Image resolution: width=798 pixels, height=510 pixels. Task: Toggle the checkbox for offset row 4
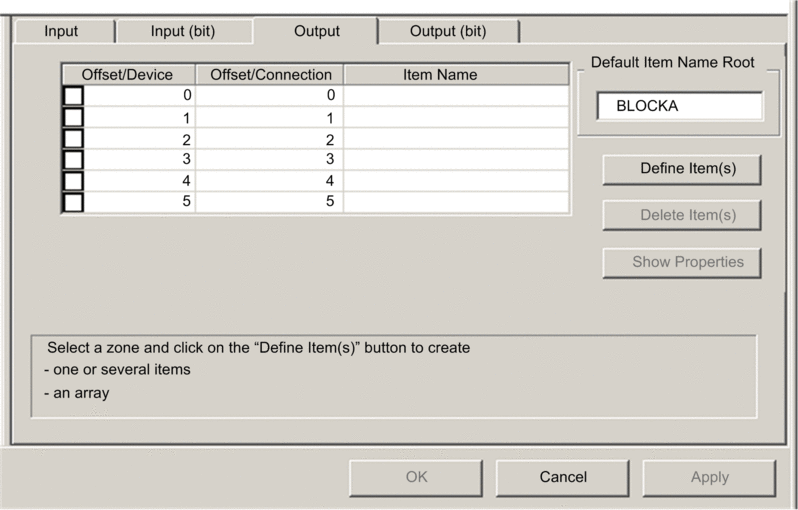[x=74, y=181]
